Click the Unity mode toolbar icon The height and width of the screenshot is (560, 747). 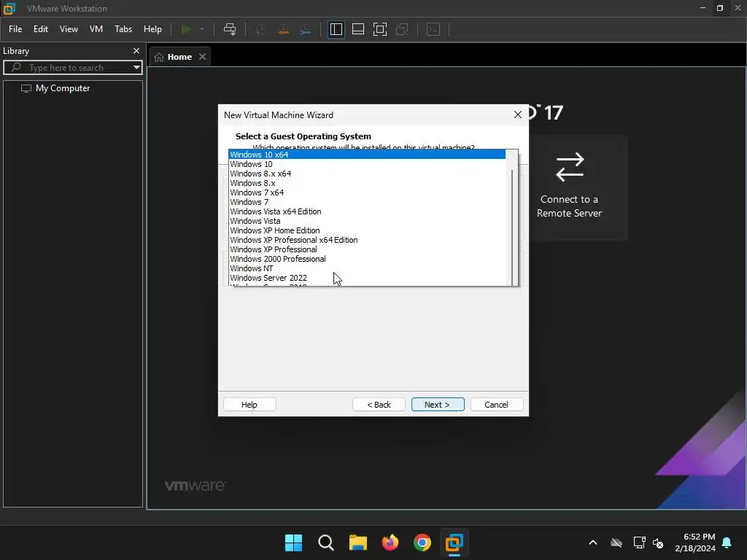coord(402,29)
